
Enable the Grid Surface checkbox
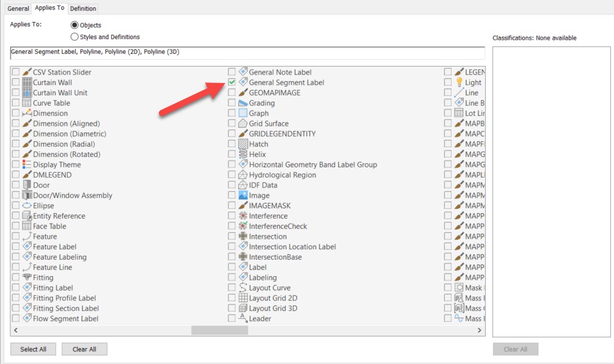pyautogui.click(x=232, y=123)
